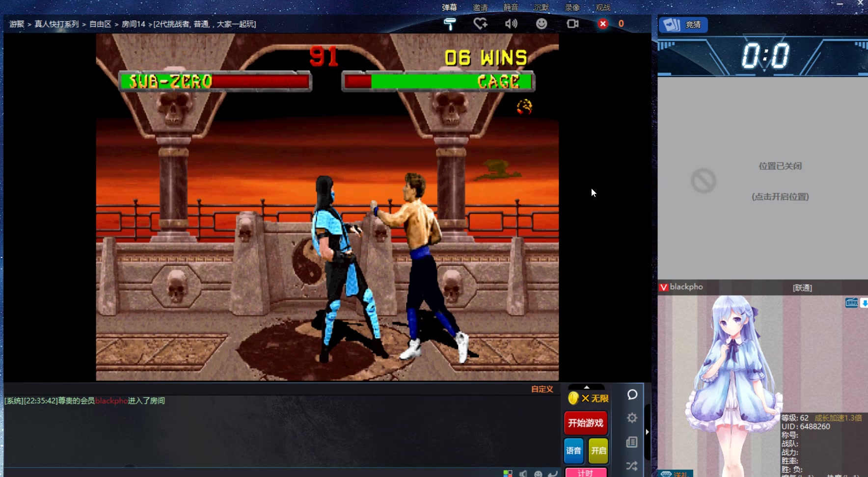Click the red 开始游戏 button

pyautogui.click(x=586, y=423)
